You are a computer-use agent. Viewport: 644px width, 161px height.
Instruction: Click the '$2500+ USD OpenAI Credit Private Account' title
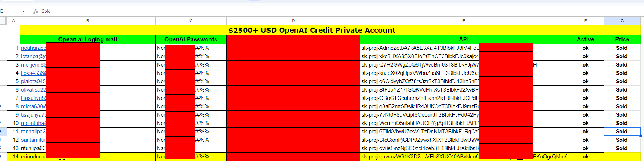click(312, 30)
